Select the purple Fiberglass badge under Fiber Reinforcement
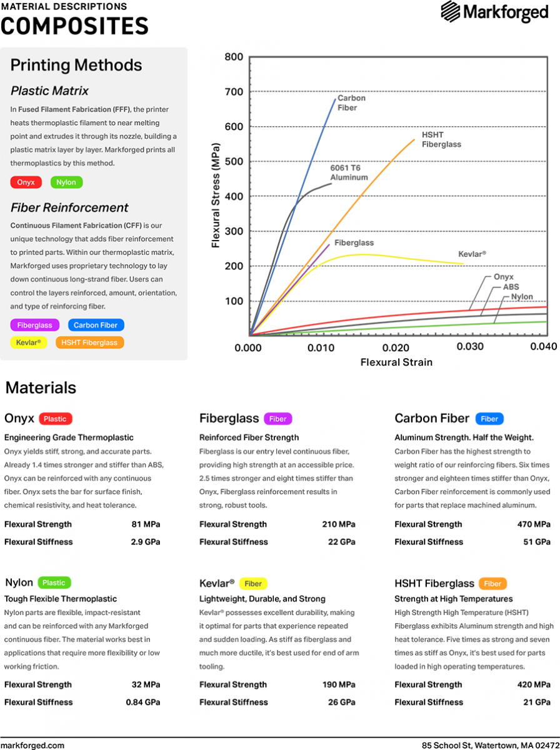Viewport: 560px width, 750px height. 35,325
